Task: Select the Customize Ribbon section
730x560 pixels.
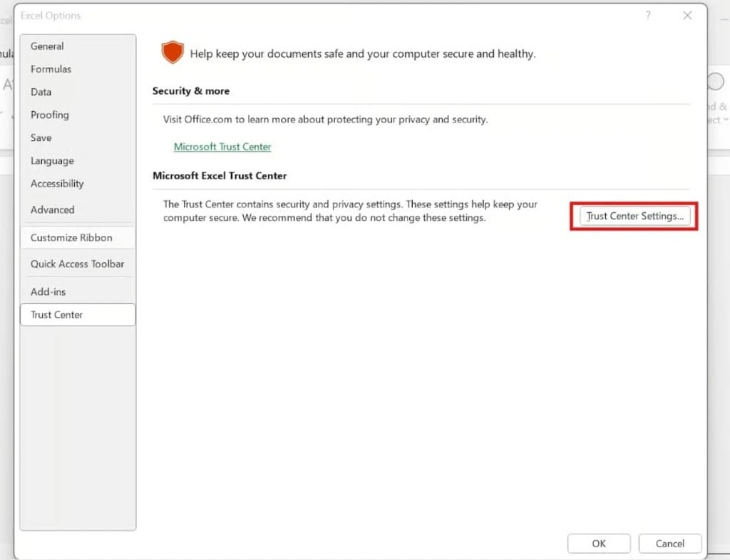Action: [x=71, y=237]
